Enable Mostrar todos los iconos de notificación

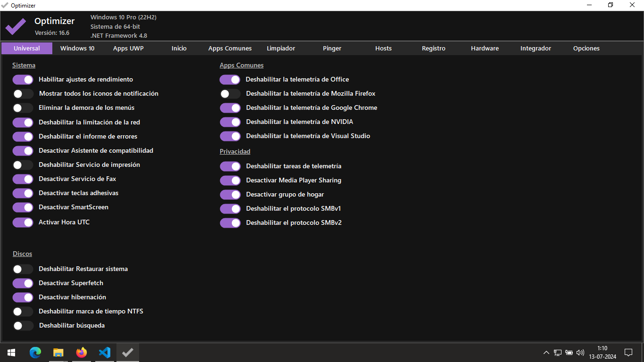(x=23, y=94)
